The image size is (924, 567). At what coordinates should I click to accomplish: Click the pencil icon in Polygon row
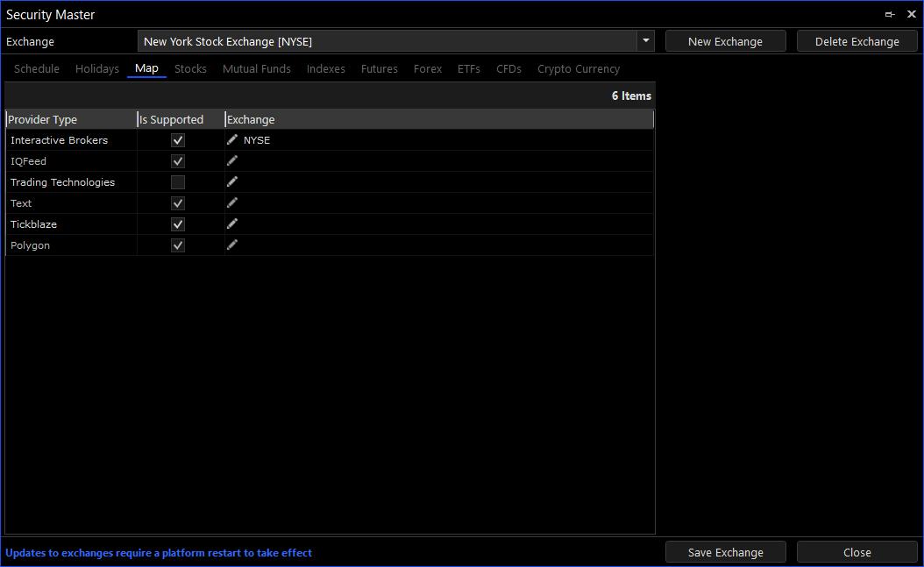tap(232, 245)
